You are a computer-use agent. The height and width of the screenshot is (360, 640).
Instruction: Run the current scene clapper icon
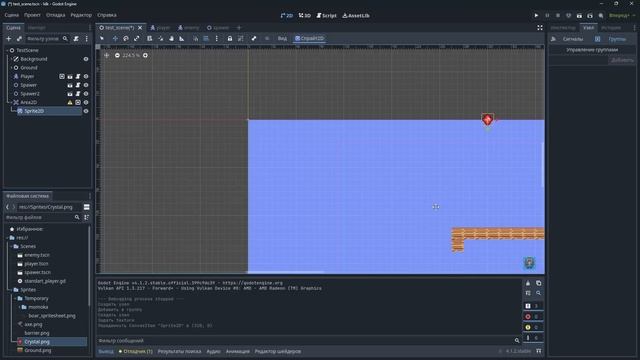[x=579, y=16]
